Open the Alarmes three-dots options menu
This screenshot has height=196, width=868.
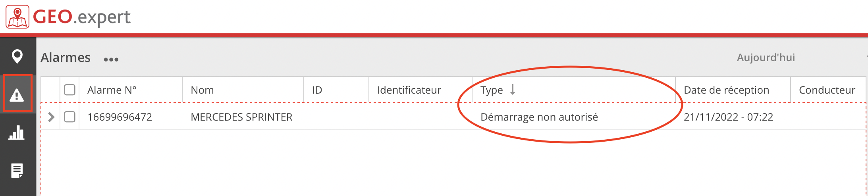tap(111, 60)
